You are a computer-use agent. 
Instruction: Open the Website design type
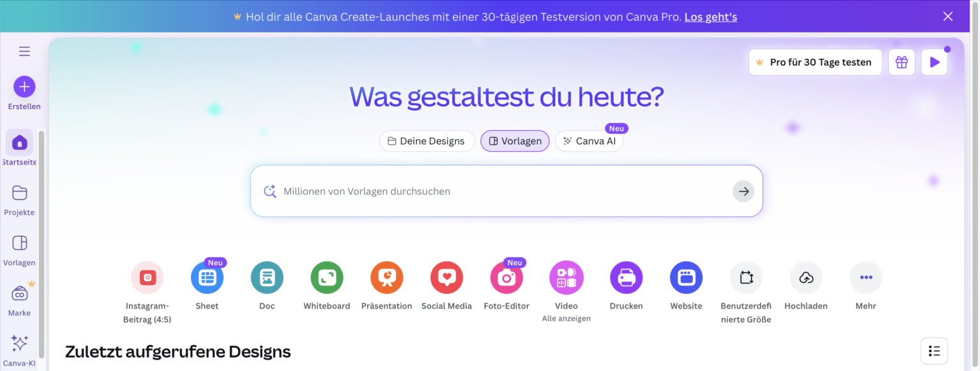pyautogui.click(x=686, y=277)
